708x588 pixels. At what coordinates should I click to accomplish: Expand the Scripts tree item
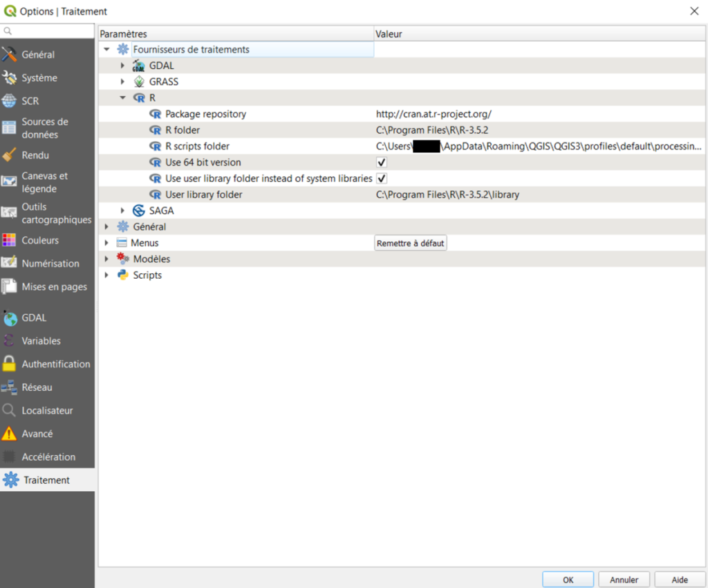[106, 275]
